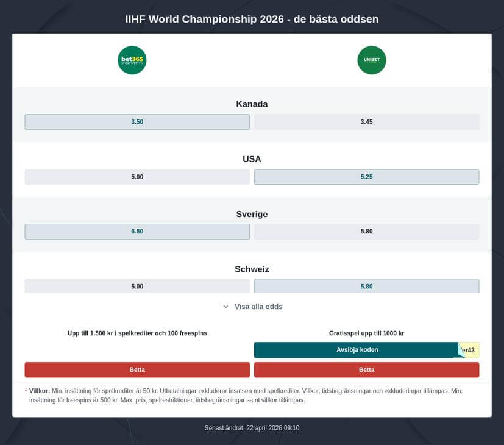This screenshot has height=445, width=504.
Task: Open the bet365 spelkrediter offer text
Action: click(137, 333)
